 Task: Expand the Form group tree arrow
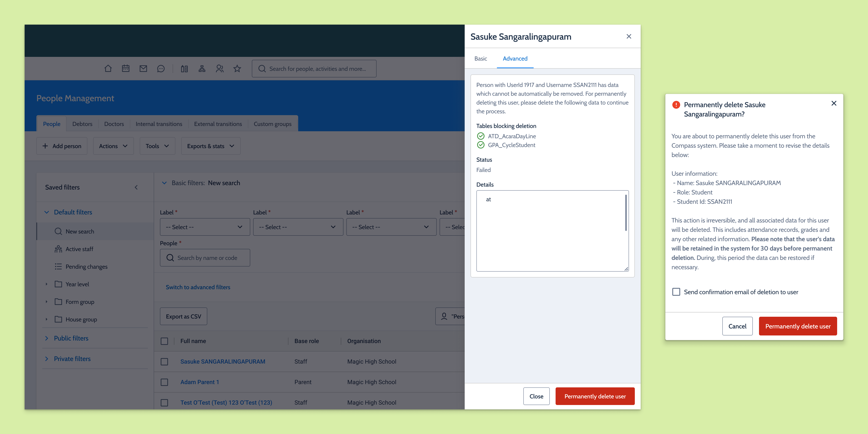tap(47, 302)
